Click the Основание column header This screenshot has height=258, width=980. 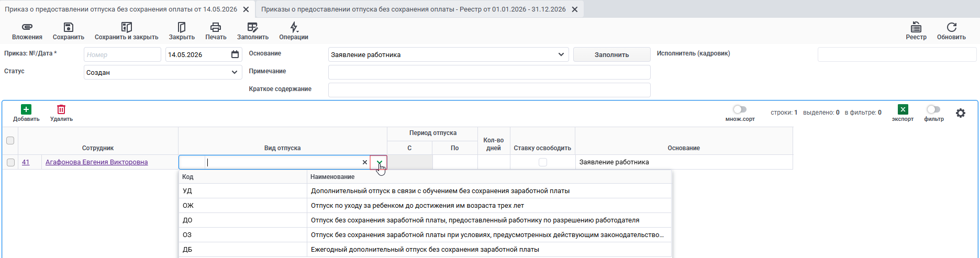coord(684,148)
